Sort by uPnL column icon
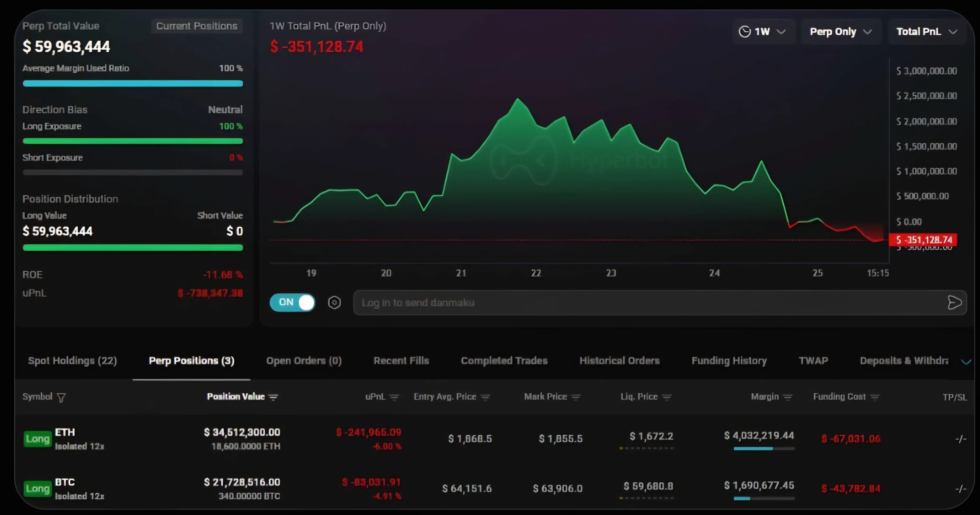The image size is (980, 515). [394, 397]
